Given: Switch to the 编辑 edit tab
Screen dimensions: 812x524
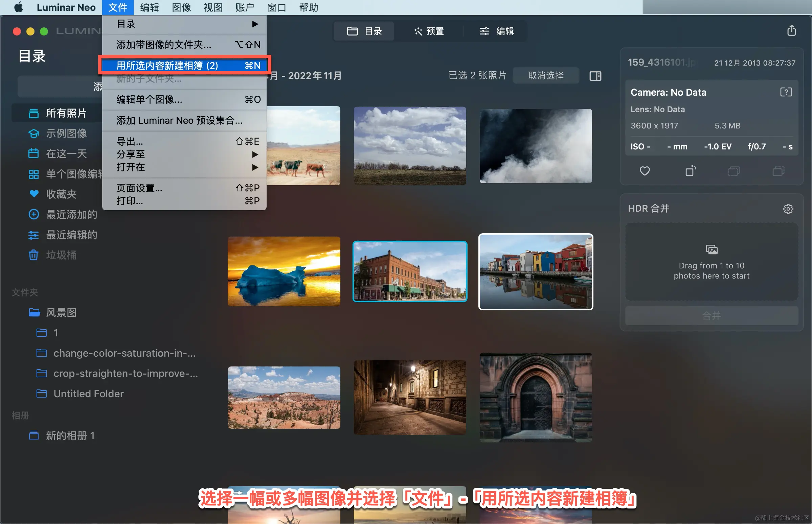Looking at the screenshot, I should point(496,31).
